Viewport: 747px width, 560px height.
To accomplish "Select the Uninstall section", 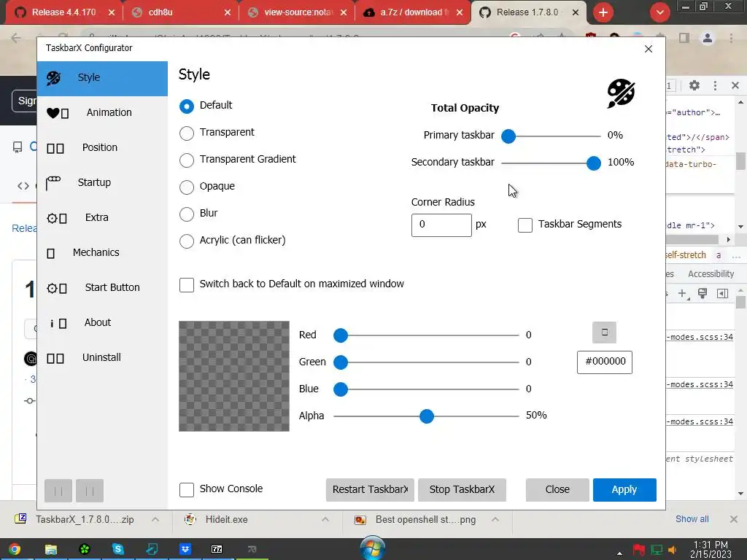I will [102, 357].
